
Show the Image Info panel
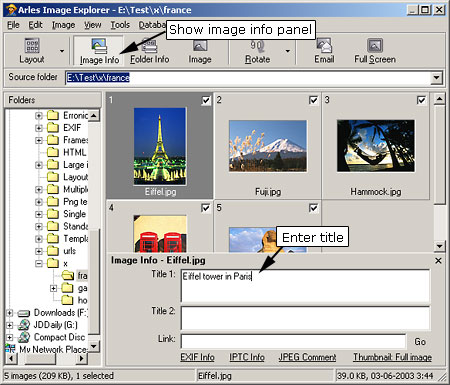pos(99,51)
